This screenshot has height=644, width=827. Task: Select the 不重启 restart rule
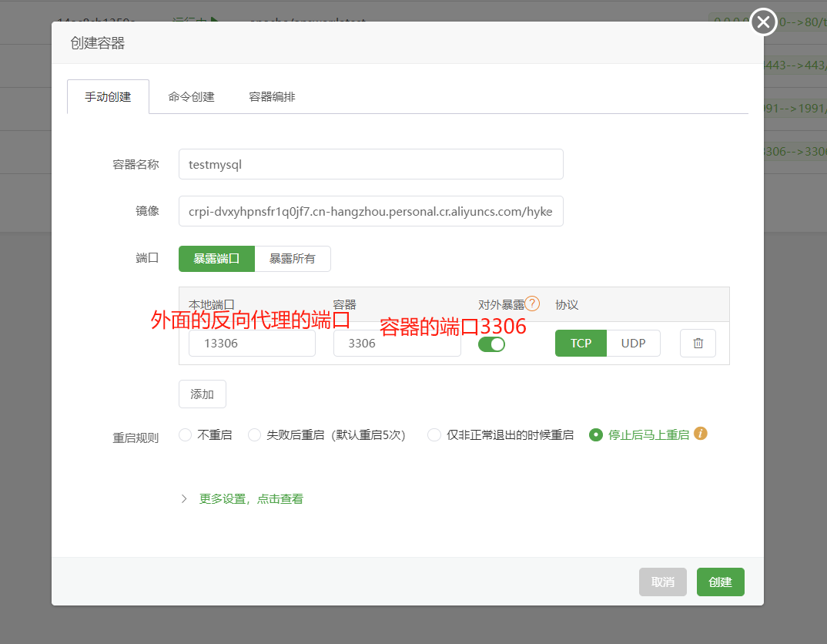point(185,435)
